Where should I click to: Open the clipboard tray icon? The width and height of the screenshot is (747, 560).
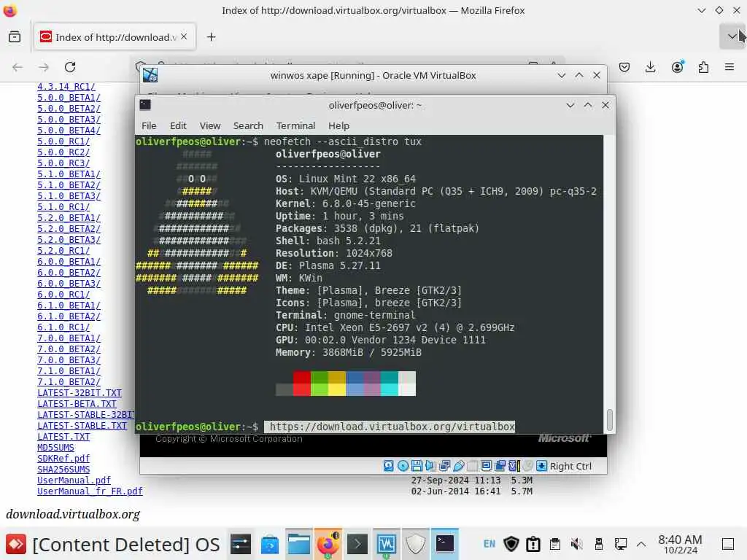555,544
